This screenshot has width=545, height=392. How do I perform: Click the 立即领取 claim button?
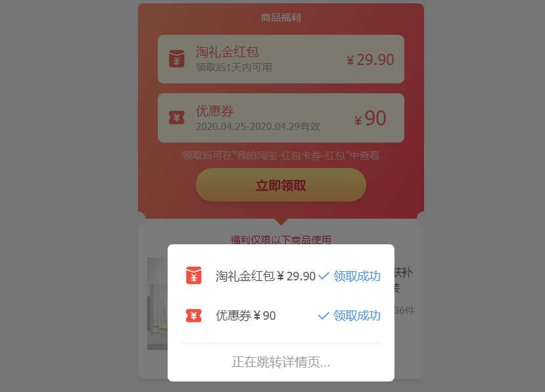point(281,185)
